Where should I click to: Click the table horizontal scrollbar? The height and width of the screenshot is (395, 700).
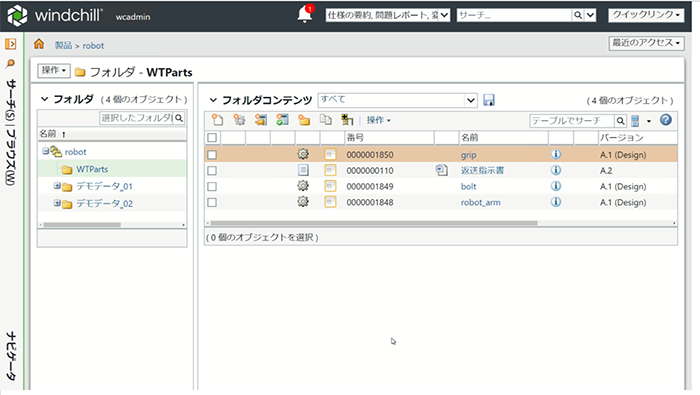pos(374,223)
